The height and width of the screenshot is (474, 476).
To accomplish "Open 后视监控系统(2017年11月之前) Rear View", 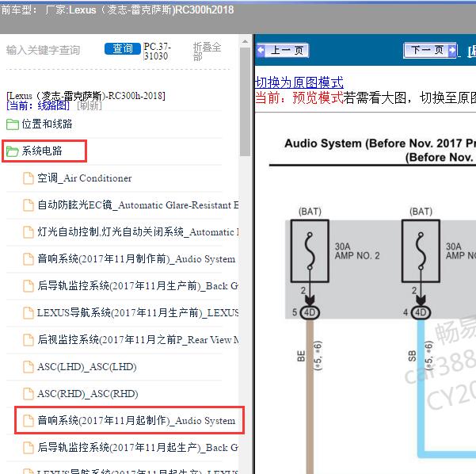I will tap(138, 340).
